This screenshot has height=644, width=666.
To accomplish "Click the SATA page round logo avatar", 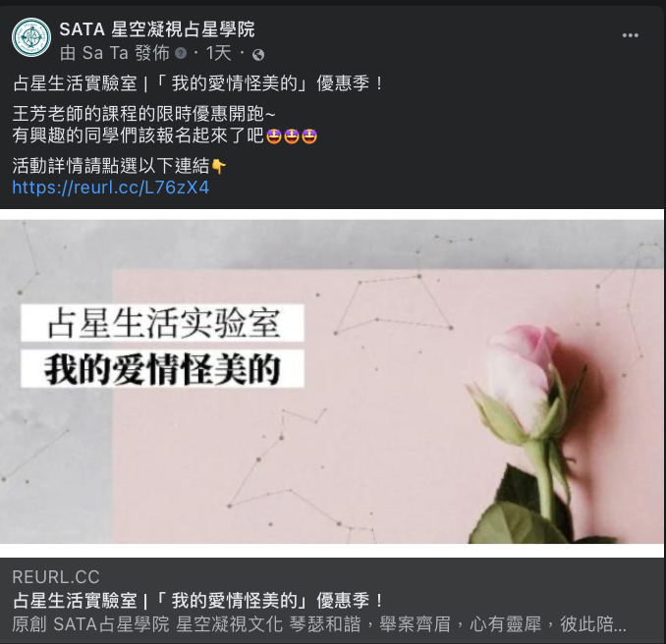I will click(x=31, y=37).
